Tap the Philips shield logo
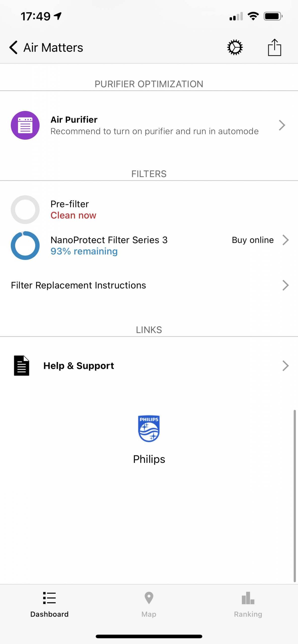Viewport: 298px width, 644px height. 149,428
